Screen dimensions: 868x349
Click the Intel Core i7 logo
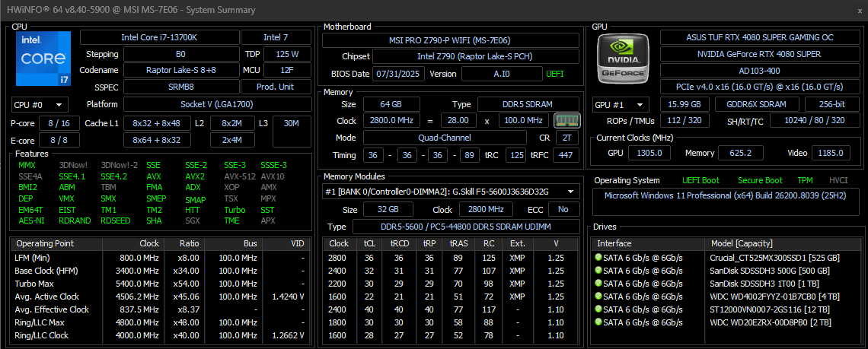[x=43, y=59]
